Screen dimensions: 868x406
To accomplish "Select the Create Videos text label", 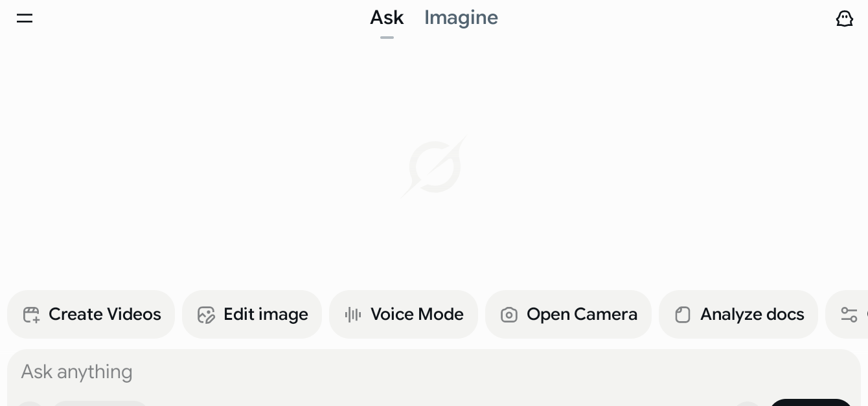I will 105,315.
